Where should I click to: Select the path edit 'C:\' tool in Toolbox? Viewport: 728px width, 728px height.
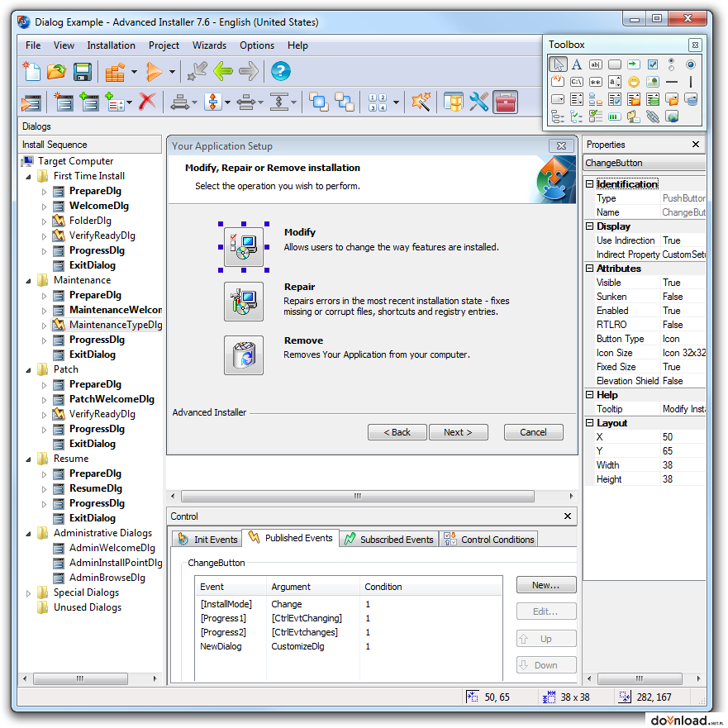click(x=577, y=82)
